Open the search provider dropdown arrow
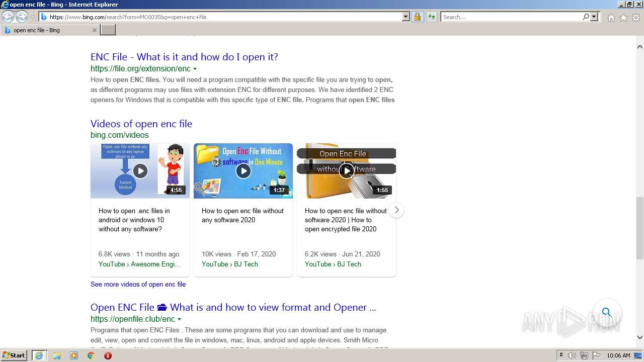The width and height of the screenshot is (644, 362). tap(594, 17)
